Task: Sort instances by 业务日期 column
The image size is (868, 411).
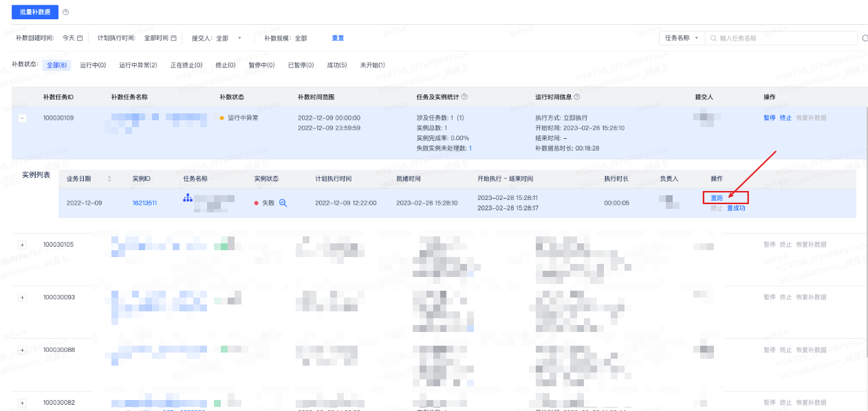Action: [x=109, y=179]
